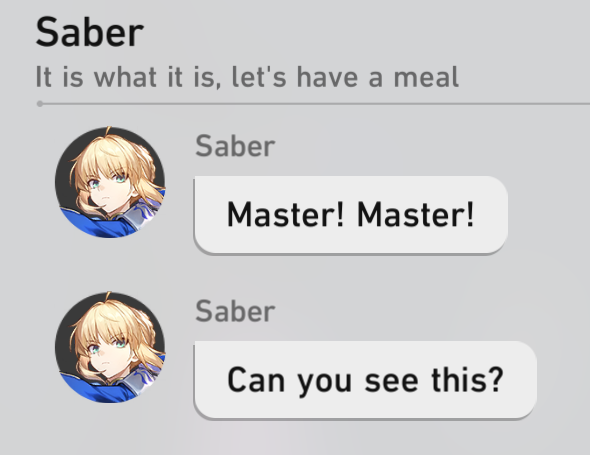
Task: Click sender name Saber above first message
Action: [235, 146]
